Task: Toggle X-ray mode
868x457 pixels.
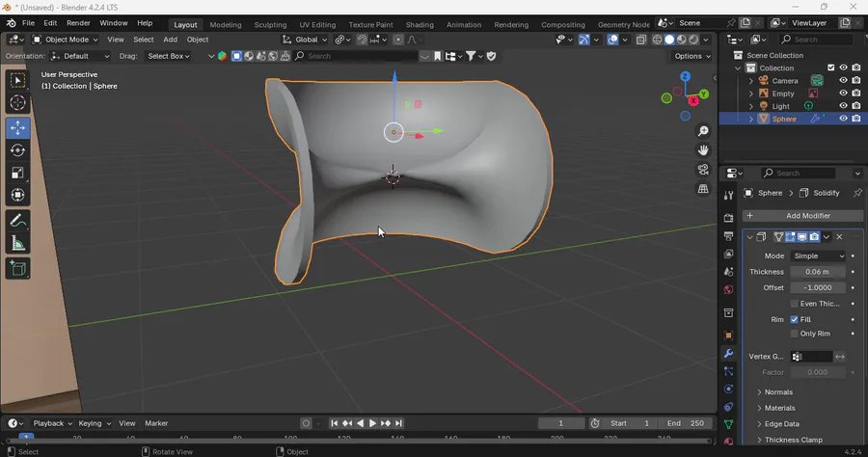Action: (x=641, y=40)
